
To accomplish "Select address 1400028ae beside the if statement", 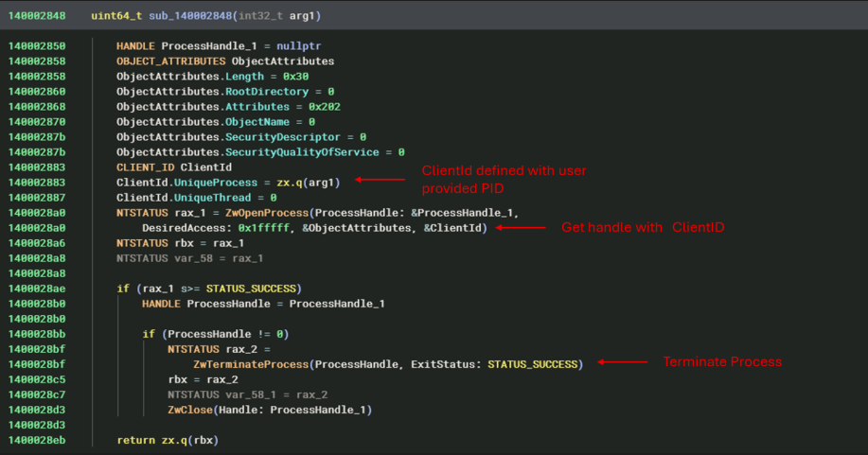I will tap(39, 289).
